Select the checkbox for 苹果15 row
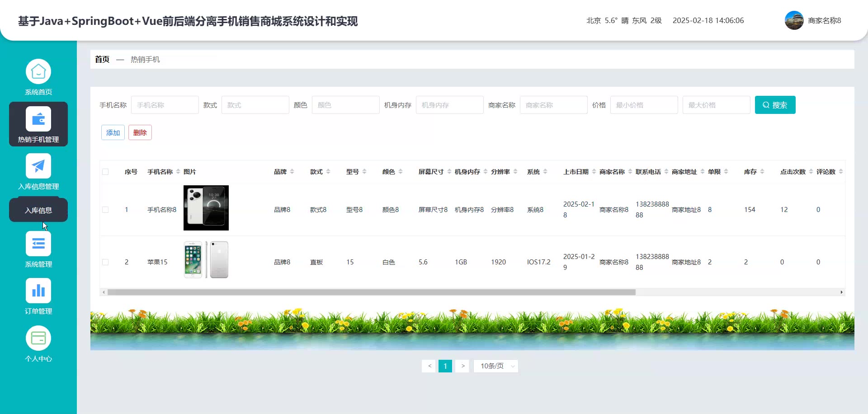 (x=105, y=262)
